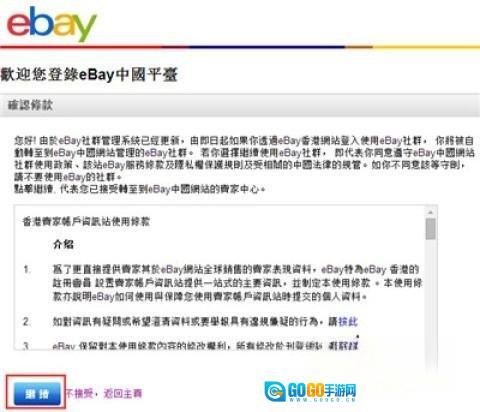Screen dimensions: 480x412
Task: Click the 點擊繼續 notice line above terms box
Action: click(x=140, y=189)
